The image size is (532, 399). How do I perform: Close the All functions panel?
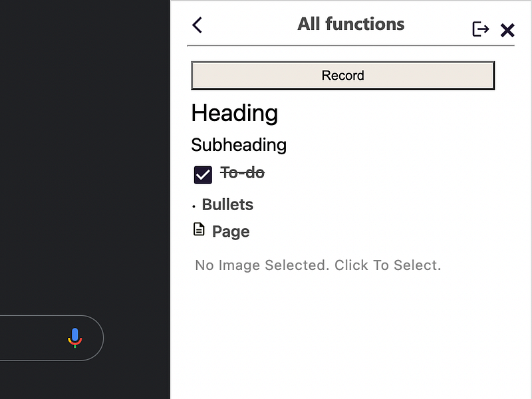507,30
